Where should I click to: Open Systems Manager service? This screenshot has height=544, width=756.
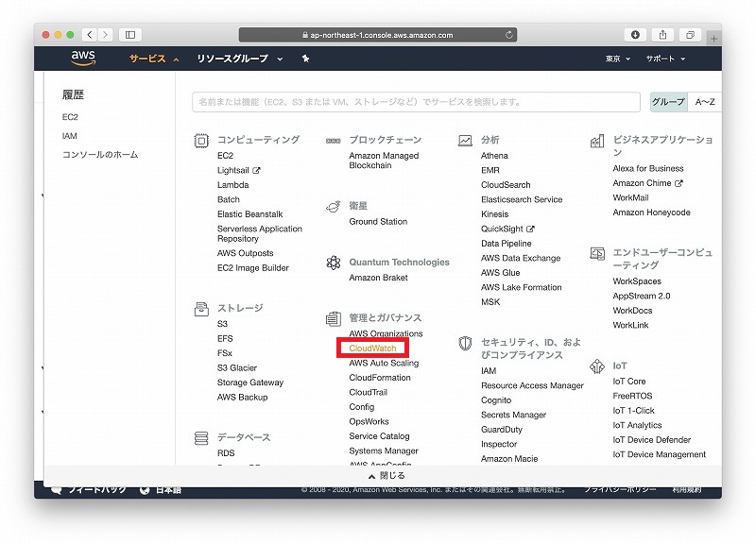[x=384, y=451]
